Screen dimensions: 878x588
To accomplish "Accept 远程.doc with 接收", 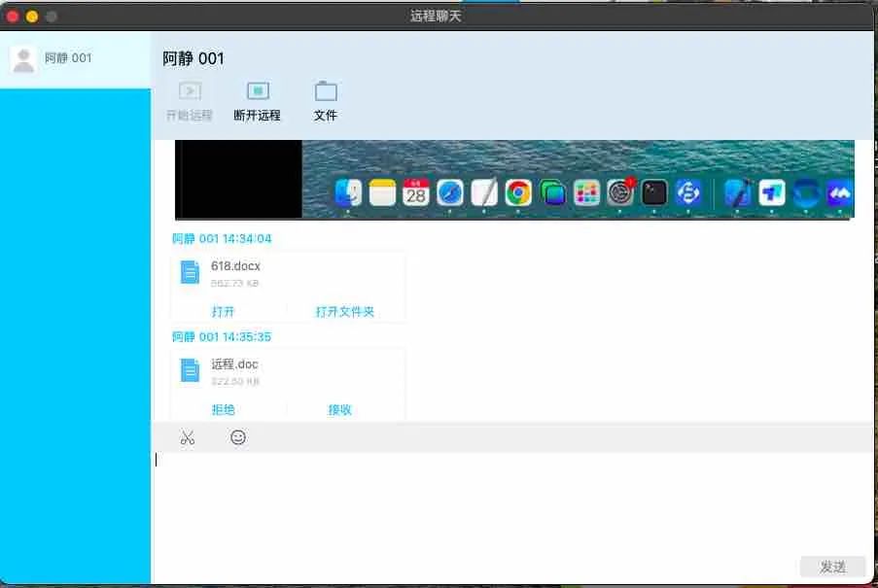I will click(339, 409).
